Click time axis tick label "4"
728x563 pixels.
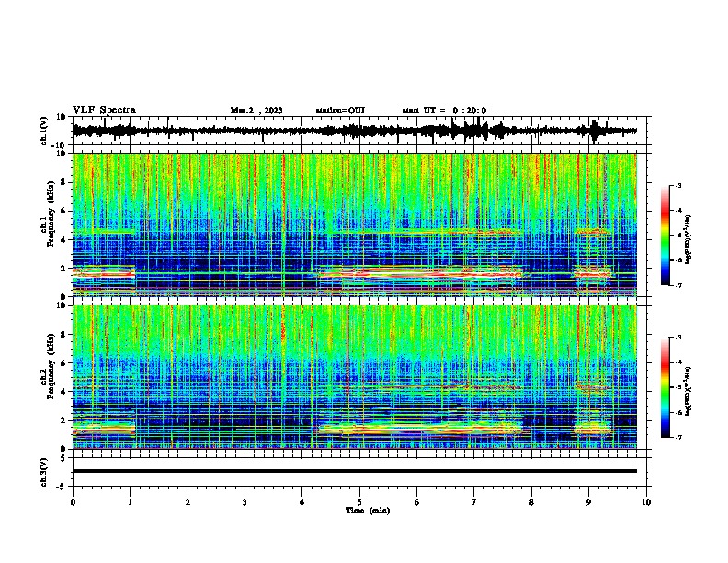(302, 502)
